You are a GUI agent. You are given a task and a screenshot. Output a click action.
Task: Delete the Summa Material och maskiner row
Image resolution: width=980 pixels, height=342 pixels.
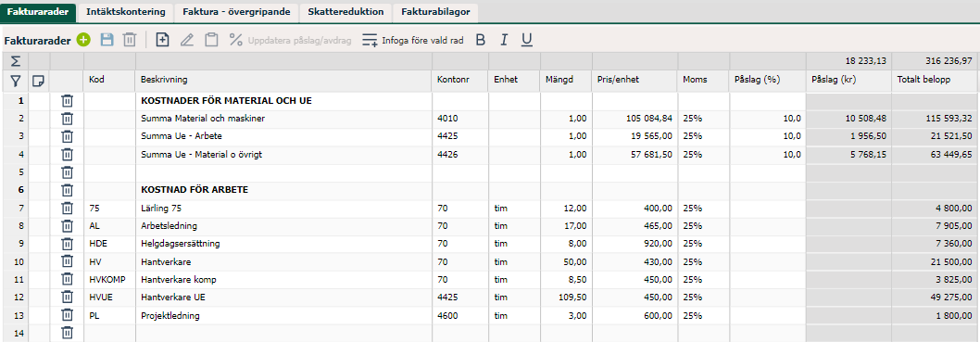[67, 119]
